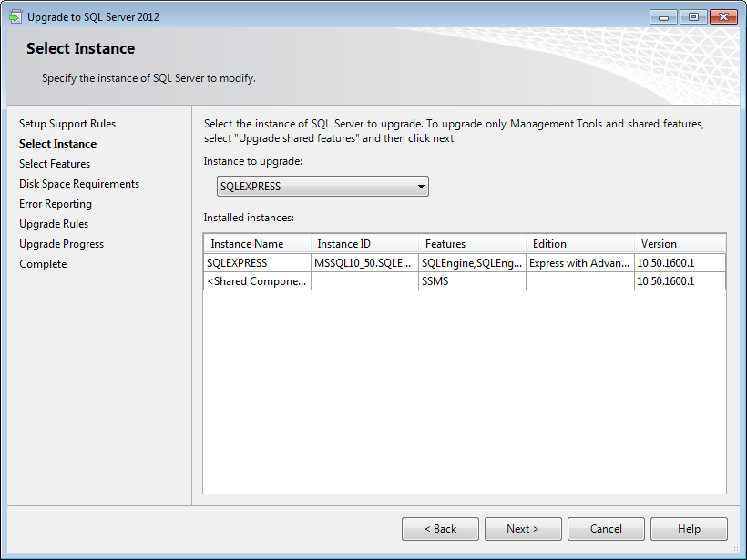Go to Disk Space Requirements step
The height and width of the screenshot is (560, 747).
pyautogui.click(x=79, y=184)
